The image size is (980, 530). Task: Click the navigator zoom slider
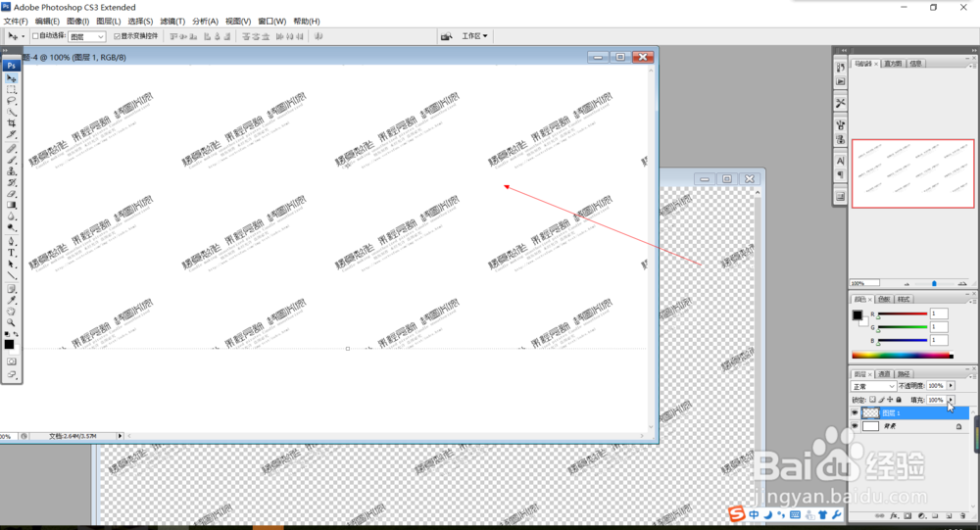(x=934, y=283)
